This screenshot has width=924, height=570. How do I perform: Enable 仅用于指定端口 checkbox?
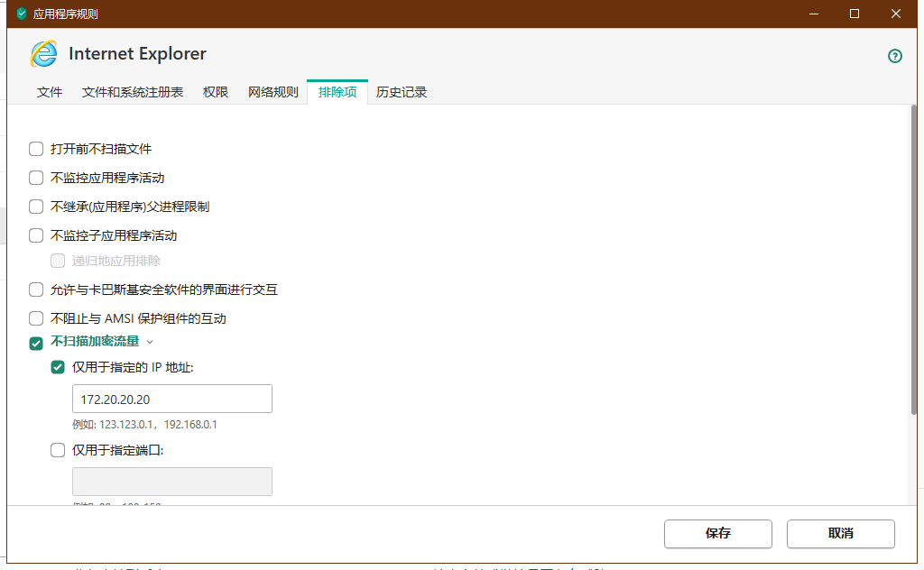pos(58,450)
